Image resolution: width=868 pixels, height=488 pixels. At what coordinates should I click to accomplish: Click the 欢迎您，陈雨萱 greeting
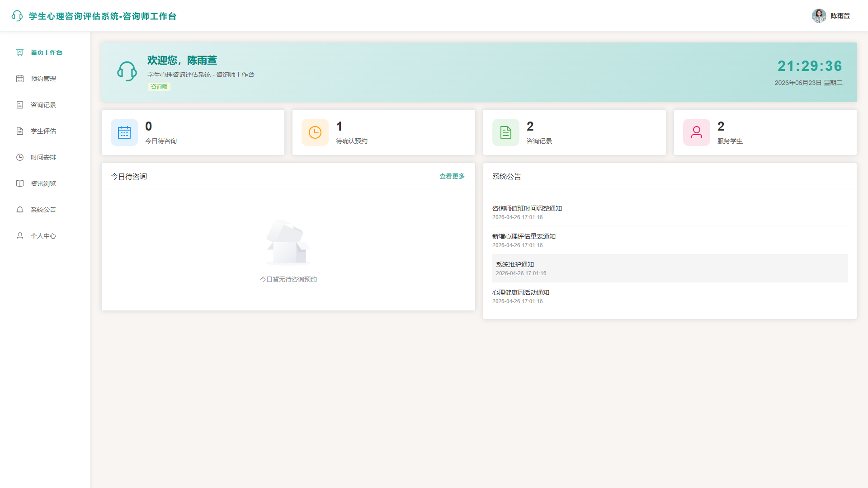(182, 60)
